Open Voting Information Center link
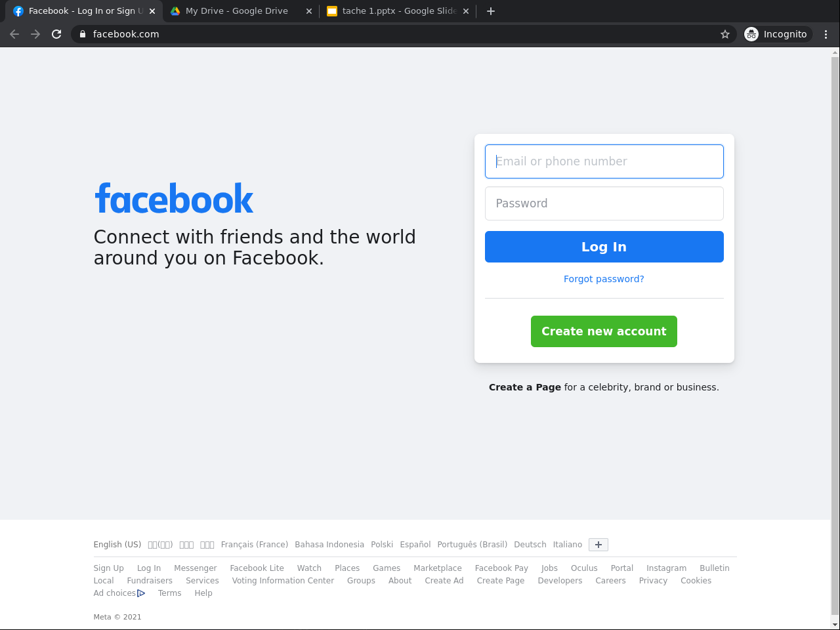Image resolution: width=840 pixels, height=630 pixels. pos(283,581)
